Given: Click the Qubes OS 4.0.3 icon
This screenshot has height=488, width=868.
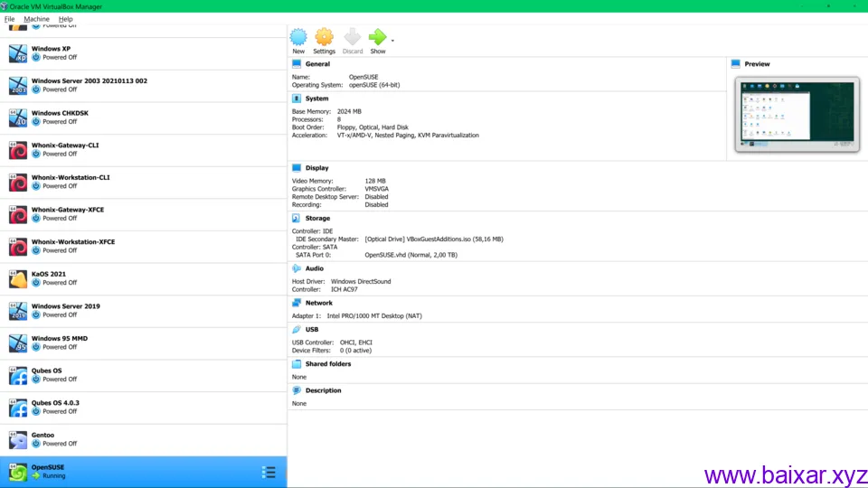Looking at the screenshot, I should (x=18, y=408).
